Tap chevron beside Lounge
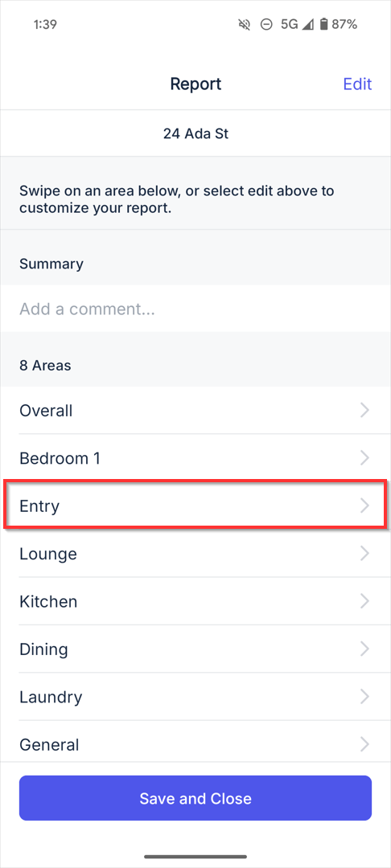This screenshot has width=391, height=868. coord(364,554)
